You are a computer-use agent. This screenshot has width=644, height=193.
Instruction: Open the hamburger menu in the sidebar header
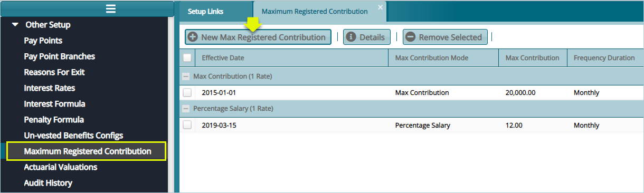click(110, 8)
